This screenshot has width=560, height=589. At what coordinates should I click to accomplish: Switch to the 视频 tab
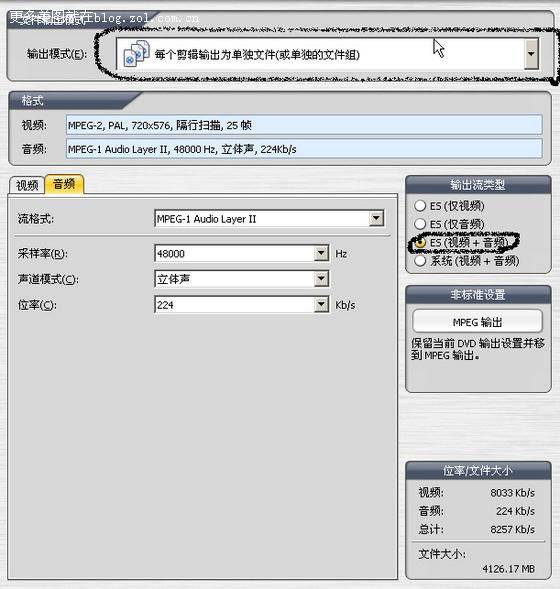click(27, 185)
